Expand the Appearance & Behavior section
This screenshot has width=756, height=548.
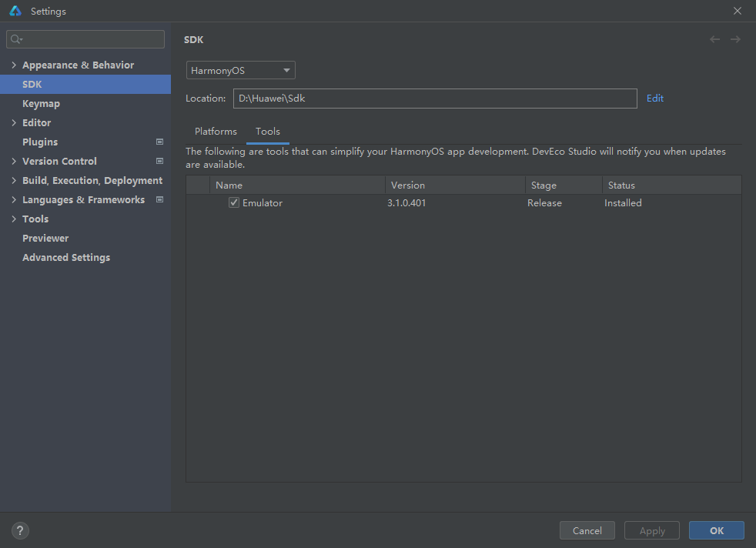(14, 65)
